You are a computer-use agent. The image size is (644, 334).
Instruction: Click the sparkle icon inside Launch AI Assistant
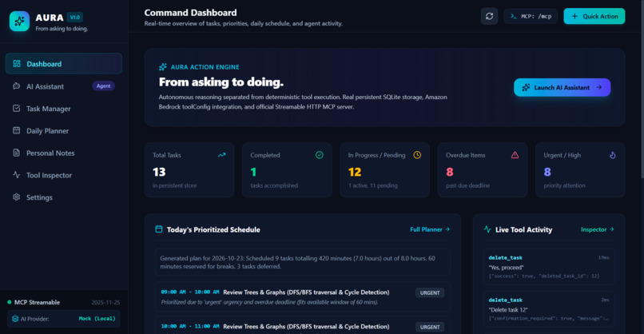click(526, 88)
